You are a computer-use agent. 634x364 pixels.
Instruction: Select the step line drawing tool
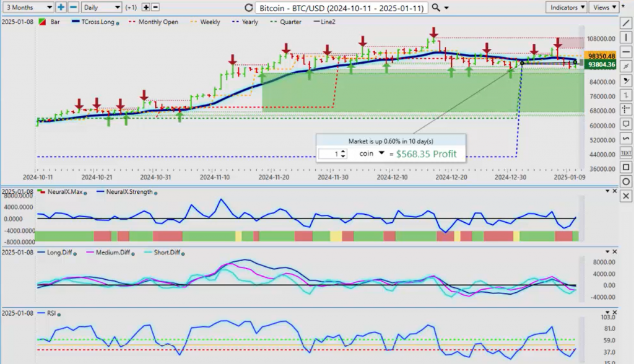pyautogui.click(x=626, y=95)
